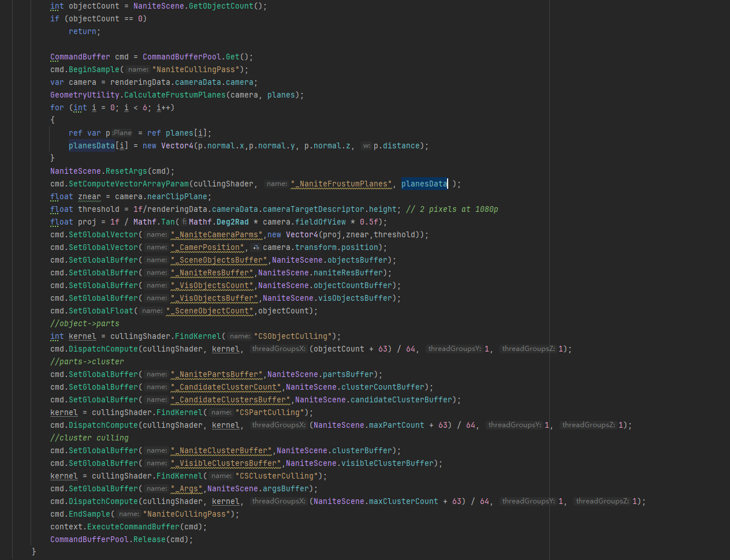730x560 pixels.
Task: Click the "_CamerPosition" underlined string
Action: 208,248
